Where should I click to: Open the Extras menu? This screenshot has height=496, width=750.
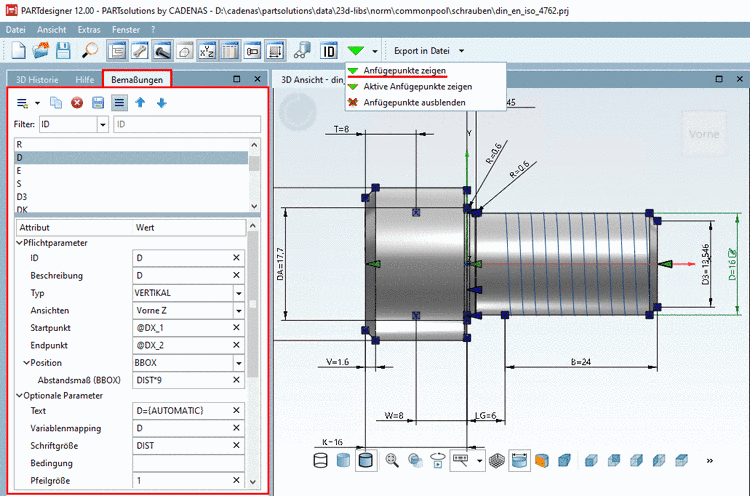[x=89, y=30]
